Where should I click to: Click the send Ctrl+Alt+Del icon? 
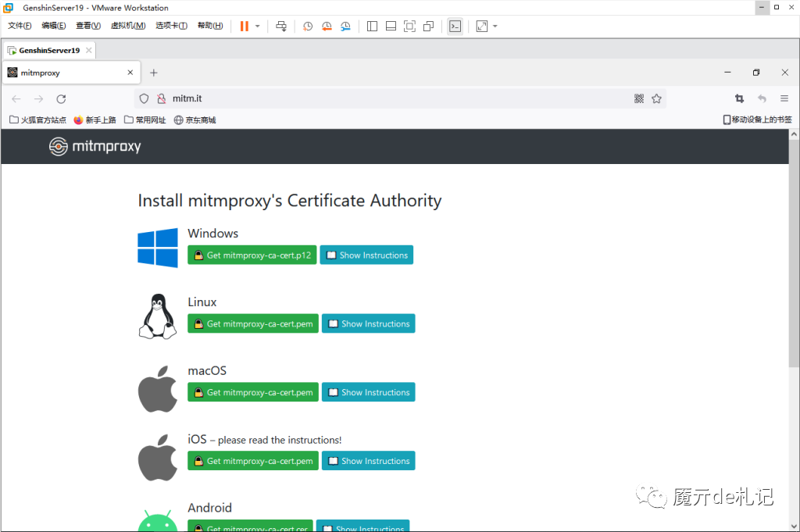(x=281, y=26)
